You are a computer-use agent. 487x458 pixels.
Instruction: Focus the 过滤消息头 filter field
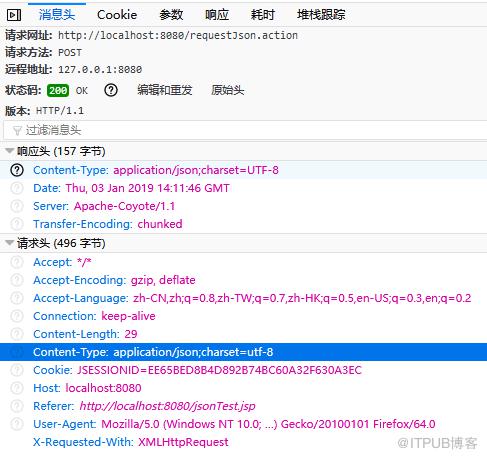click(x=245, y=130)
